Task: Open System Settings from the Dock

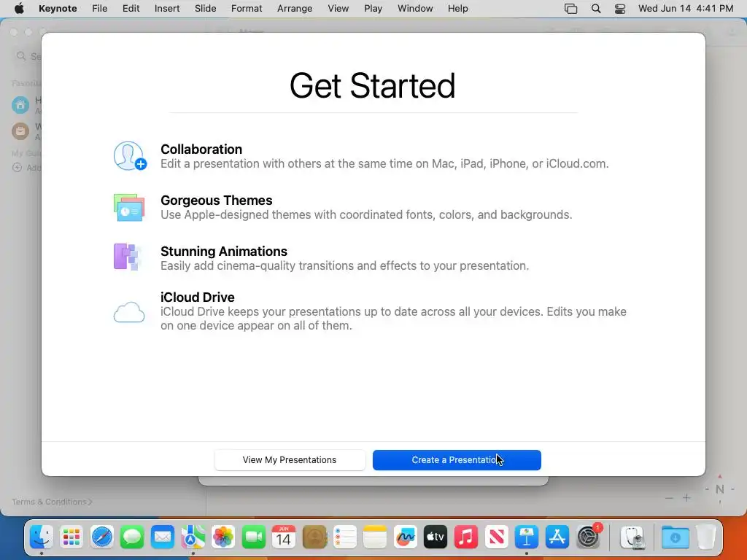Action: (x=588, y=537)
